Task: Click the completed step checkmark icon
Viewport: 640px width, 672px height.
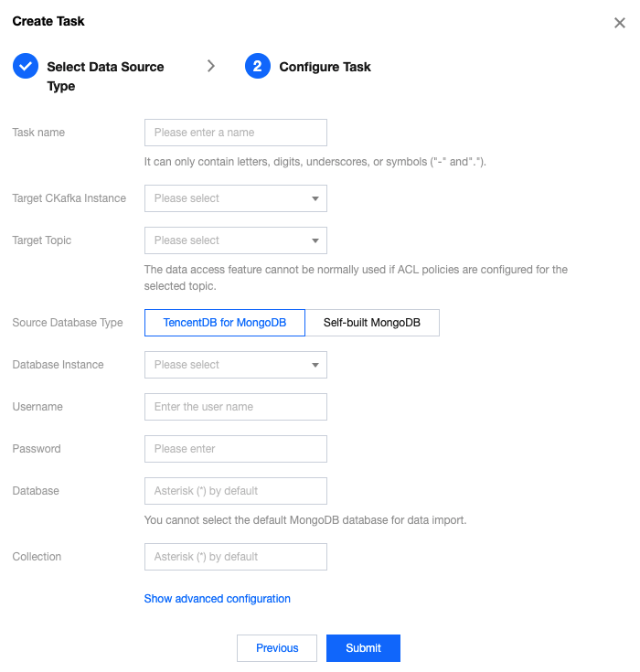Action: pyautogui.click(x=26, y=66)
